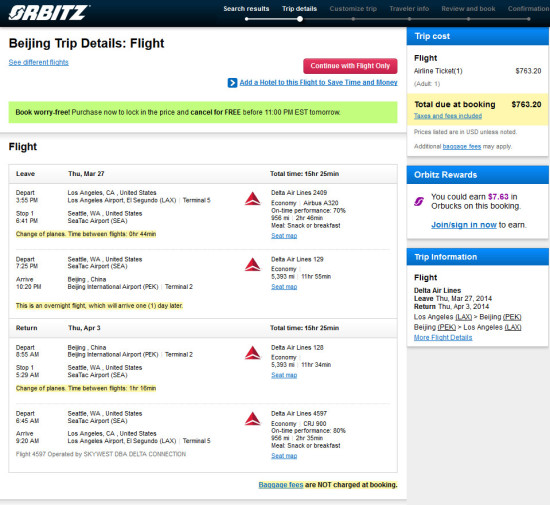Go to the Search results step
The image size is (550, 505).
coord(246,9)
